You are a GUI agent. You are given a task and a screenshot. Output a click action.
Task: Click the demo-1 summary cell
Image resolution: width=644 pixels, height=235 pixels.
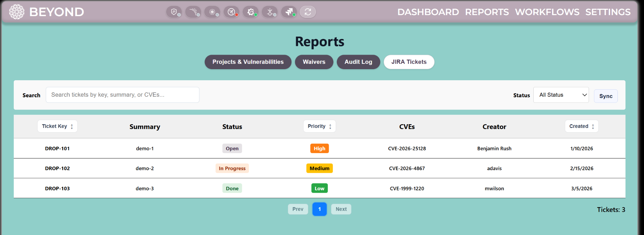pos(145,149)
